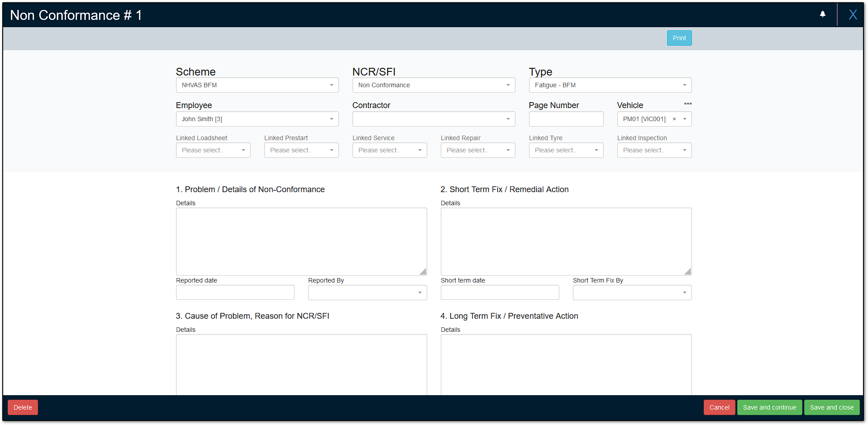Remove vehicle PM01 [VIC001] with the x
The image size is (868, 425).
click(x=674, y=119)
